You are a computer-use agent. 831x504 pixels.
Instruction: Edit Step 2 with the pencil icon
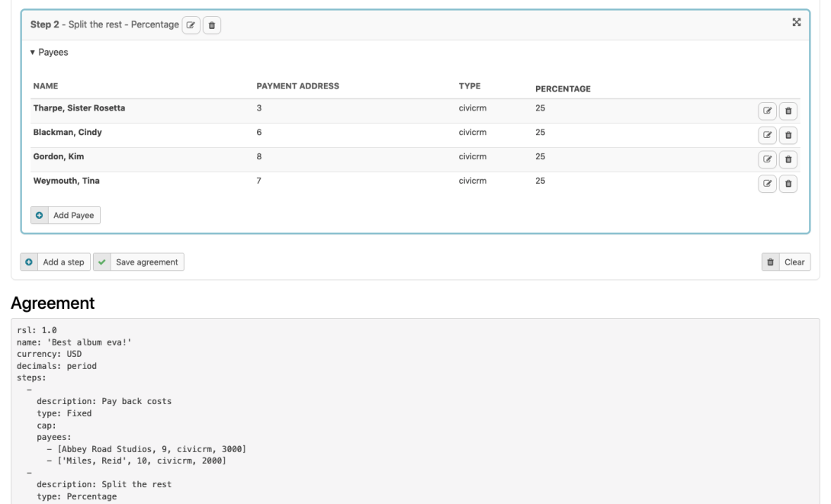pos(191,24)
